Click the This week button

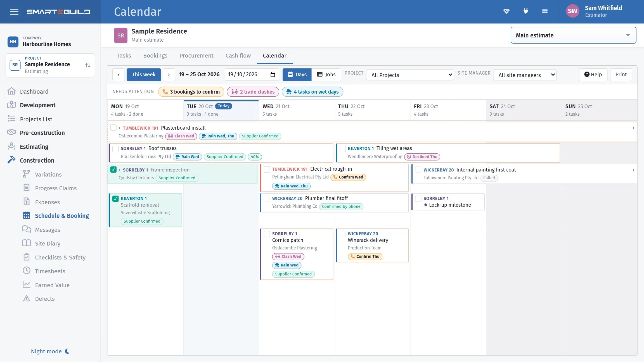click(144, 75)
